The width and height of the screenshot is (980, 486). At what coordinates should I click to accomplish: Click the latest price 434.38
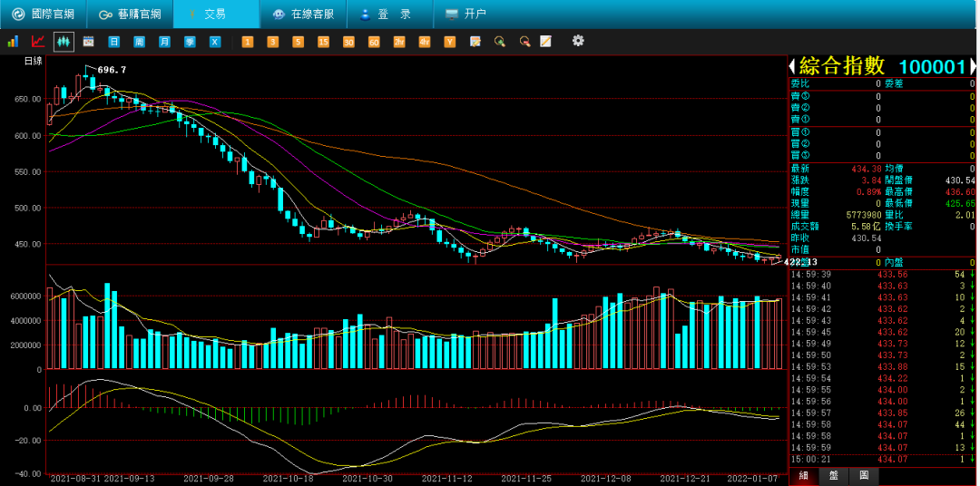point(867,169)
